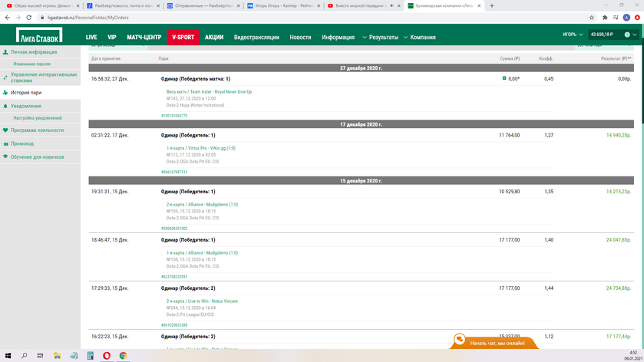Open File Explorer from the taskbar
This screenshot has height=362, width=644.
(x=57, y=355)
